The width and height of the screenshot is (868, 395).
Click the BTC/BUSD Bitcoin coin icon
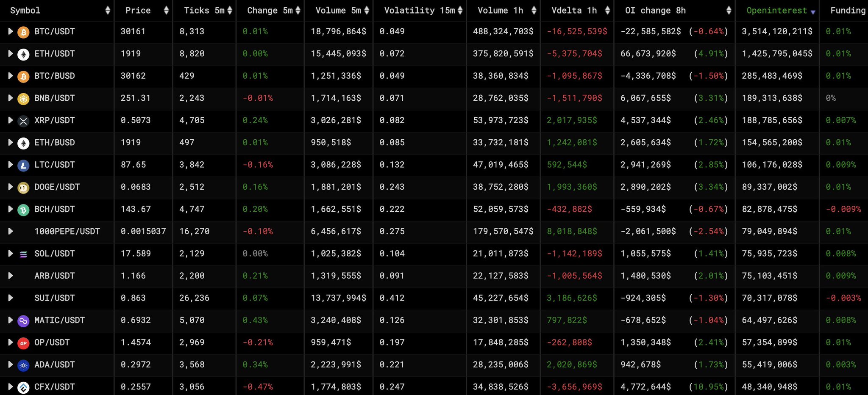click(23, 76)
